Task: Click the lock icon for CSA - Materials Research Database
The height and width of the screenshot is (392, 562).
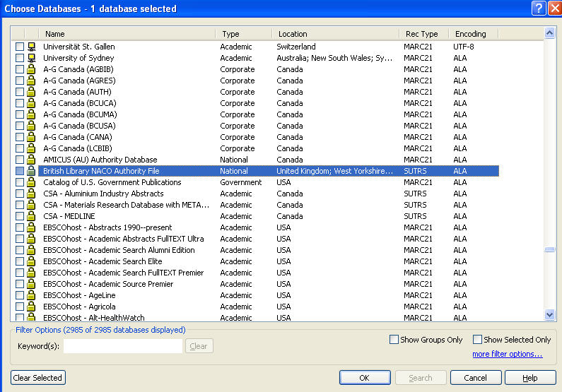Action: [32, 205]
